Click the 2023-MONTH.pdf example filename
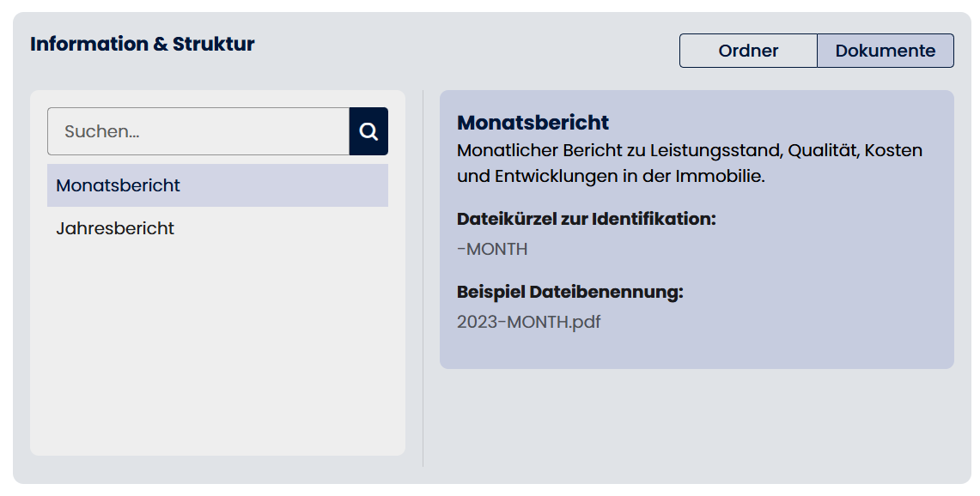980x496 pixels. [x=528, y=323]
